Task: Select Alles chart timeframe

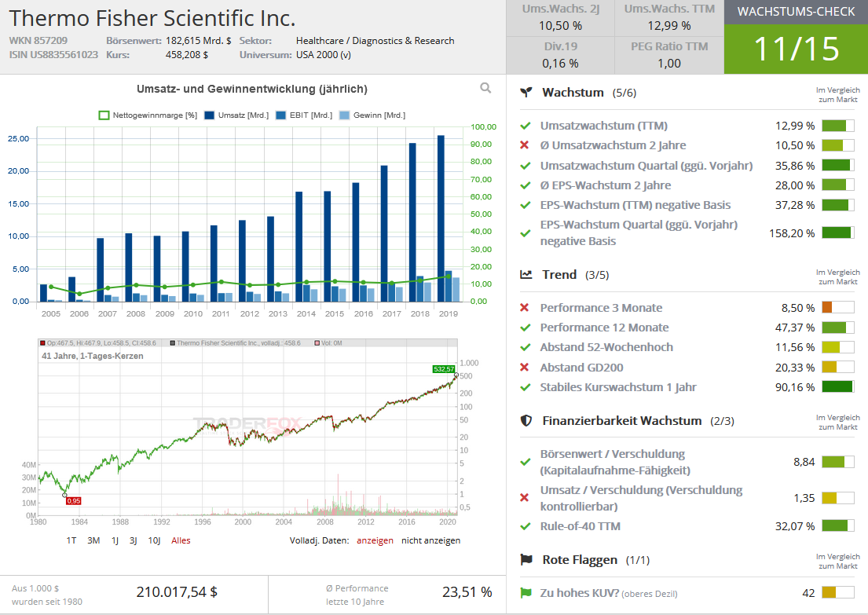Action: [181, 540]
